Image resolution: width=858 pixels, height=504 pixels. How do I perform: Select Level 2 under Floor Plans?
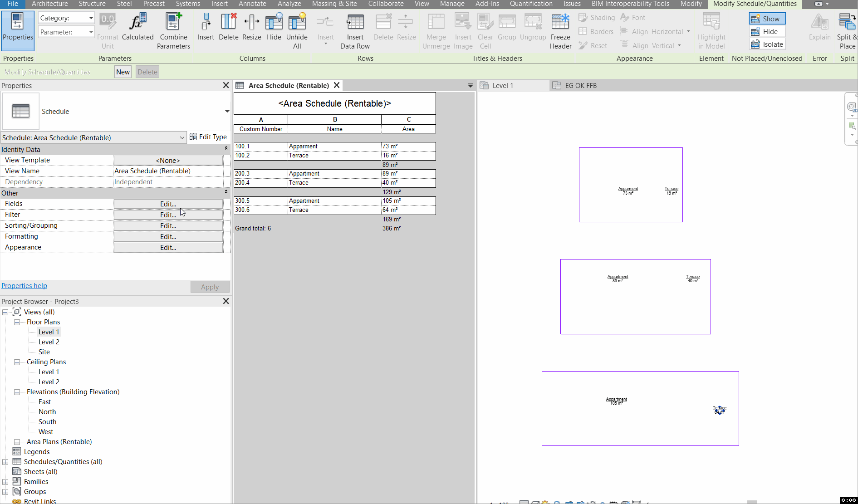pos(49,342)
